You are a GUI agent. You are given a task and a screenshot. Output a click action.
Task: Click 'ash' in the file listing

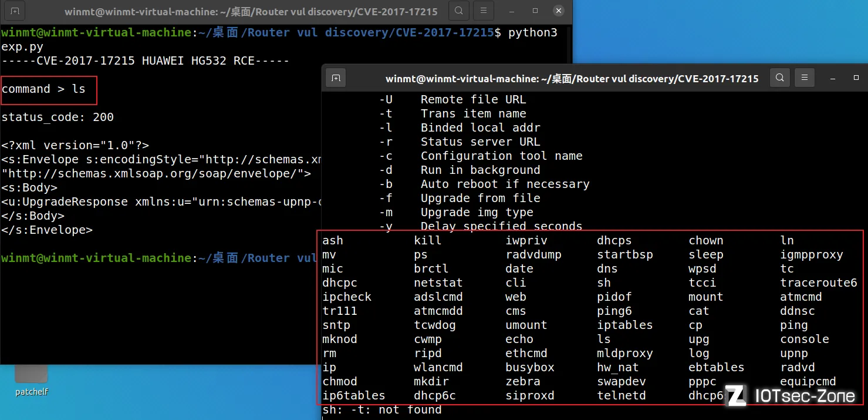(333, 241)
